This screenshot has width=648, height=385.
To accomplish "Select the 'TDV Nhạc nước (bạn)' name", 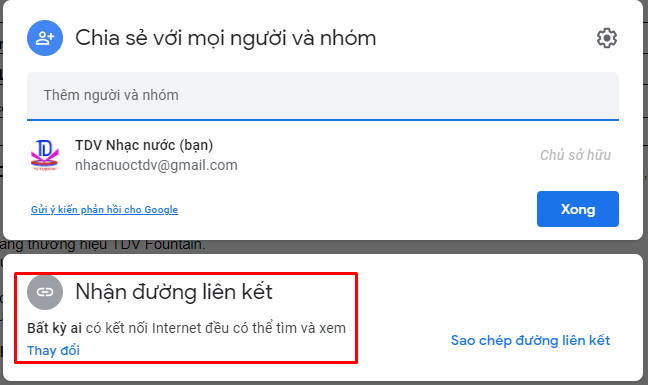I will [144, 145].
